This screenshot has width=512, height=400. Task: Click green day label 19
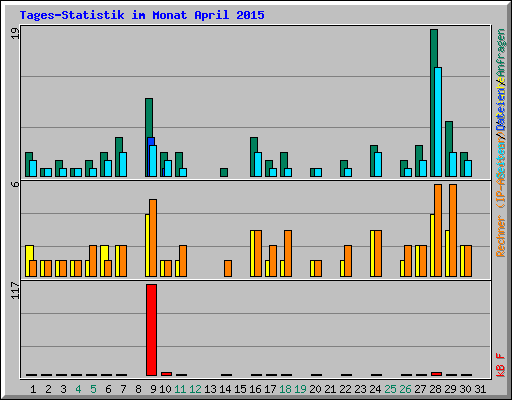click(x=300, y=389)
